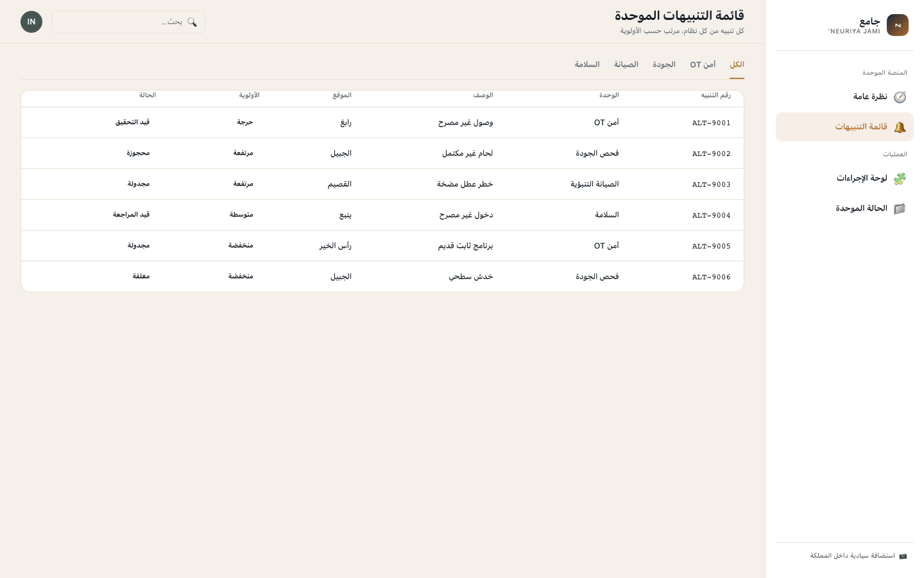The image size is (924, 578).
Task: Select alert ALT-9002
Action: (x=712, y=153)
